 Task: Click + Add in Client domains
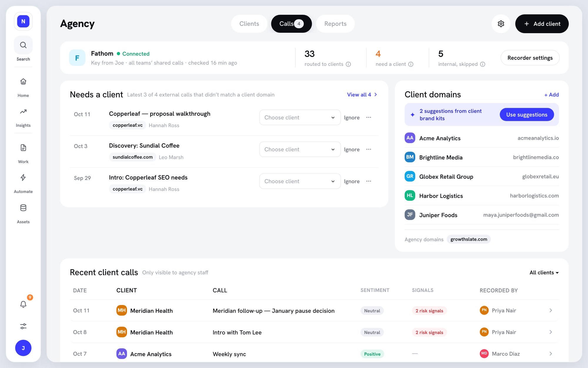point(551,95)
